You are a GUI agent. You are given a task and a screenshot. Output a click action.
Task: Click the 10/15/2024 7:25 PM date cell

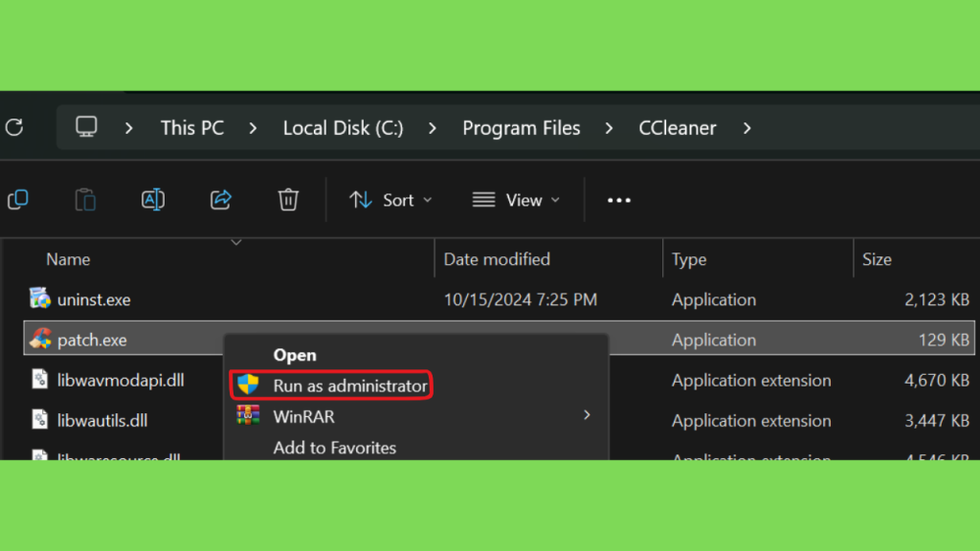(520, 299)
